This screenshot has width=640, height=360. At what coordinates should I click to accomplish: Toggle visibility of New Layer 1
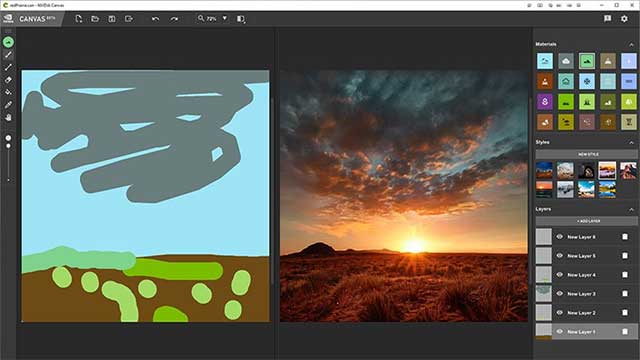click(560, 331)
